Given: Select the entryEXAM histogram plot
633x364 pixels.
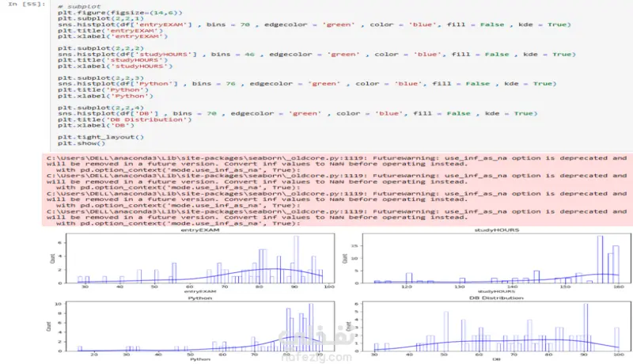Looking at the screenshot, I should coord(200,258).
